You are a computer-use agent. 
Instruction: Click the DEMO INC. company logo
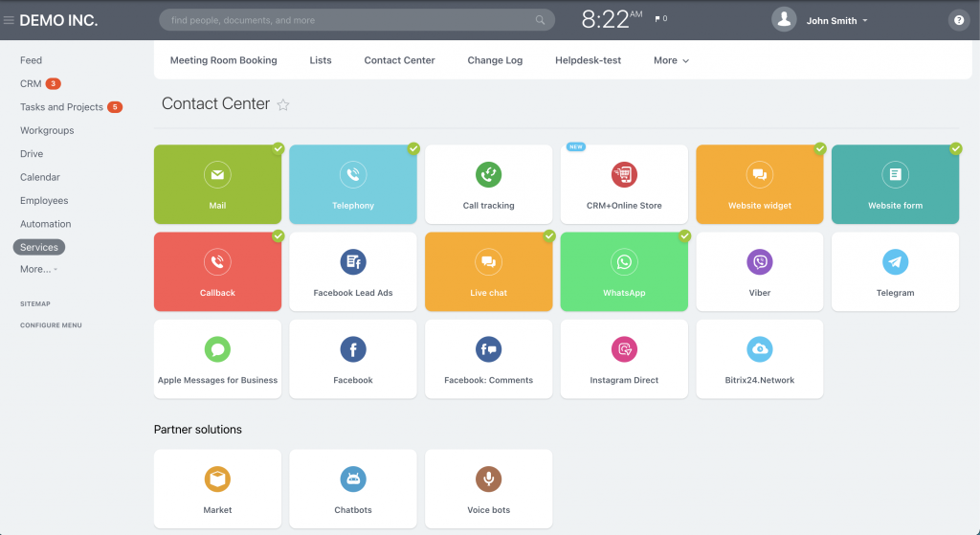pos(58,21)
